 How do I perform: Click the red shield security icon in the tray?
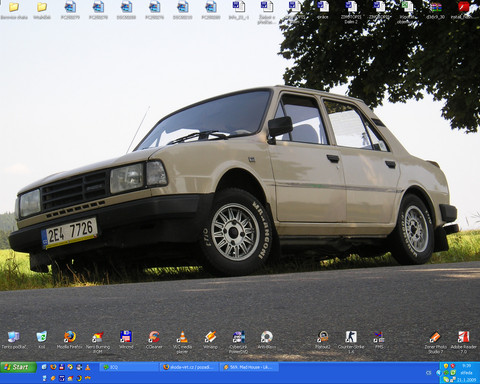pyautogui.click(x=453, y=366)
